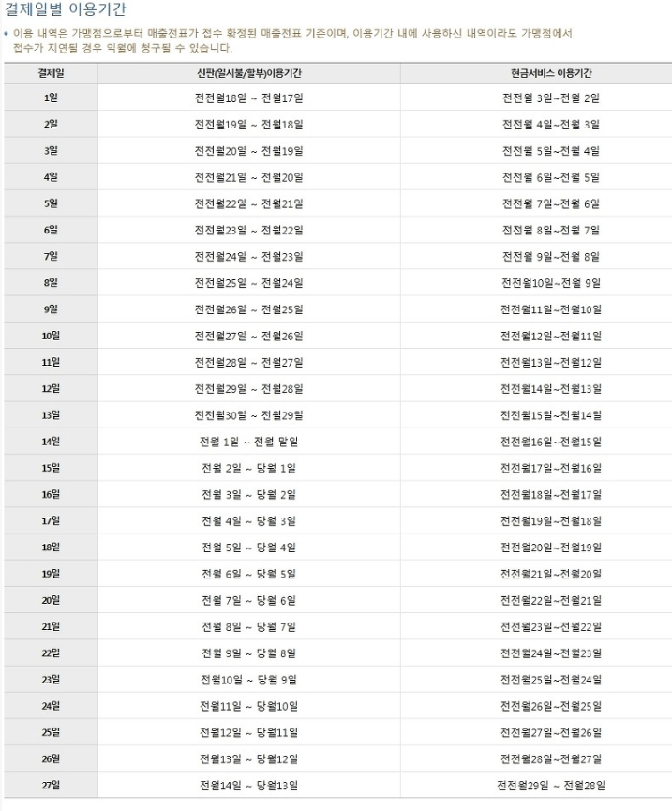
Task: Select the 25일 payment date cell
Action: click(51, 732)
